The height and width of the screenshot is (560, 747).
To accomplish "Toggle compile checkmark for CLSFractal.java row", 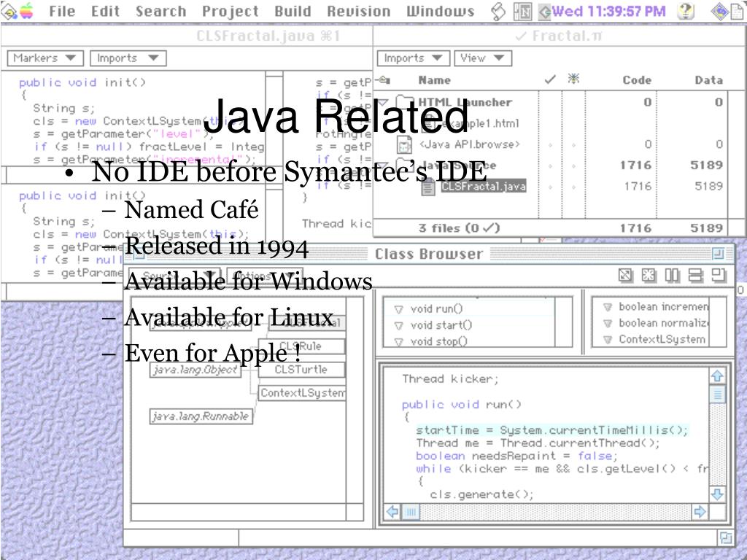I will (x=550, y=186).
